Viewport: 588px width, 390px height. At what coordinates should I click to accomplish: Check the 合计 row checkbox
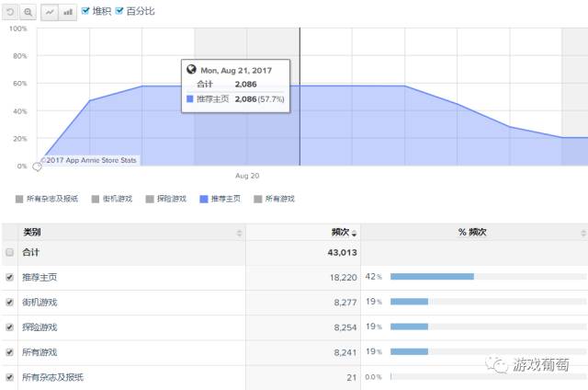click(x=10, y=252)
